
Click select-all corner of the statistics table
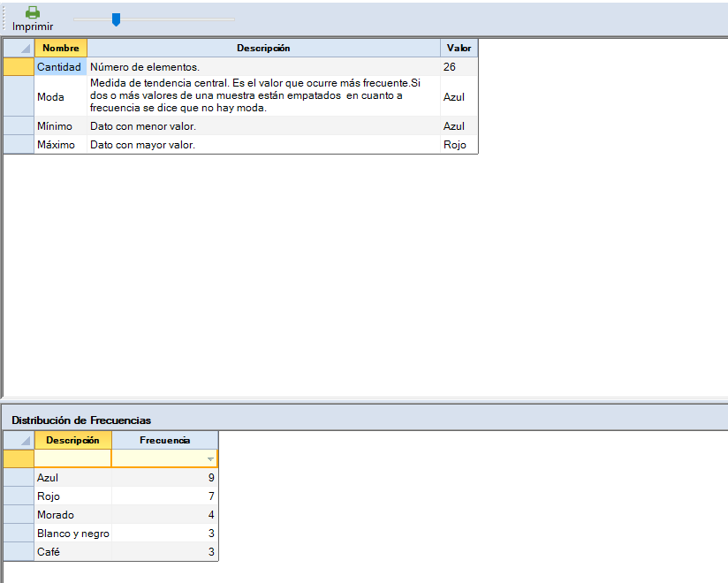point(19,48)
